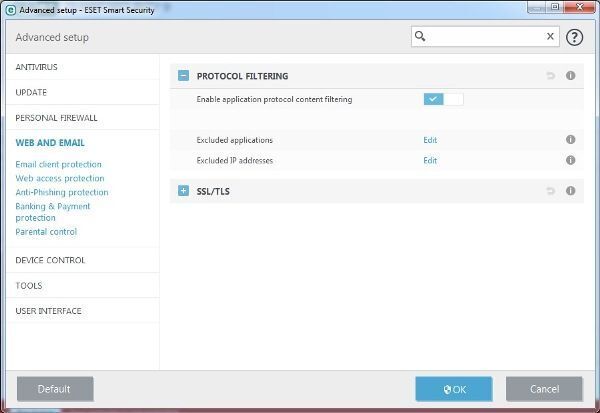Click the 'Excluded applications' label
The image size is (600, 413).
(x=234, y=140)
